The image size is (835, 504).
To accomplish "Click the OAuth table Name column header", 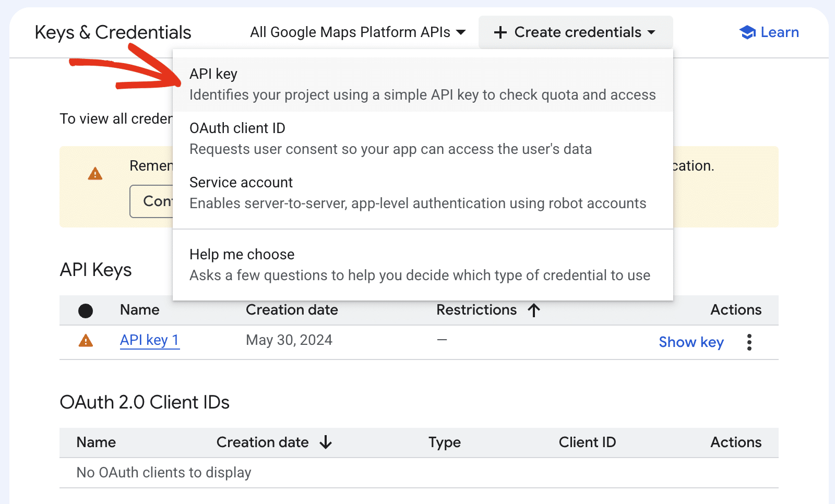I will (96, 442).
